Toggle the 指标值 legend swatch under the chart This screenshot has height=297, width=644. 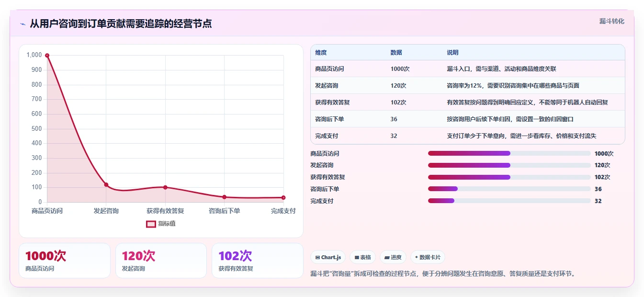tap(151, 224)
